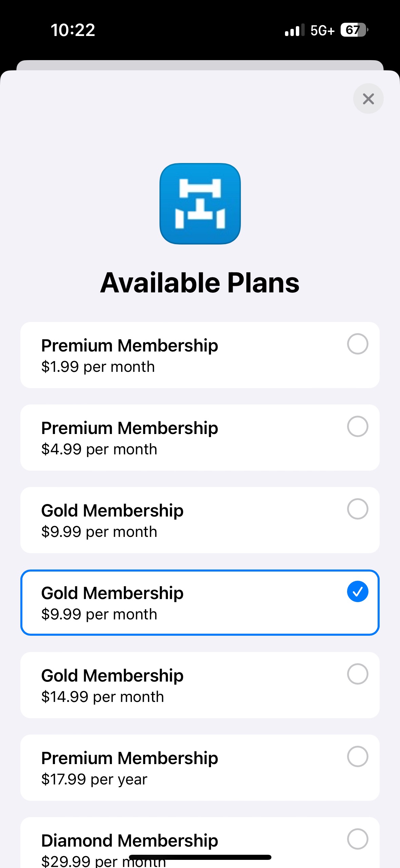Tap the cellular signal bars icon
This screenshot has height=868, width=400.
[294, 30]
